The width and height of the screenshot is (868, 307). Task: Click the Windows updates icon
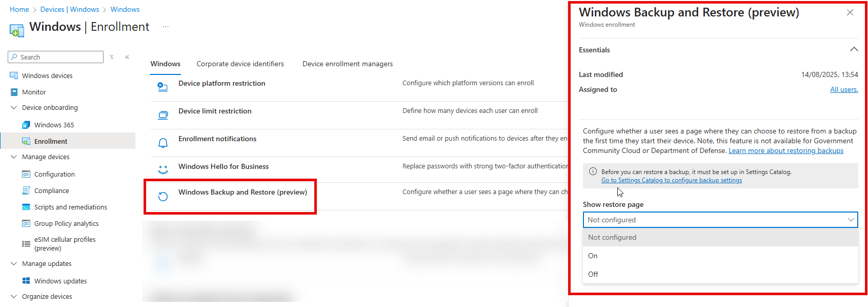(x=26, y=281)
